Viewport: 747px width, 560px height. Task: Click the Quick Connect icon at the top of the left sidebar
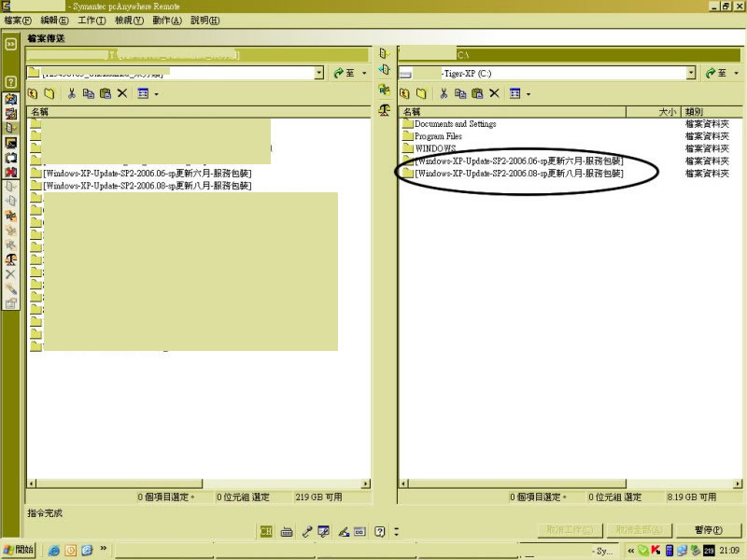click(10, 99)
